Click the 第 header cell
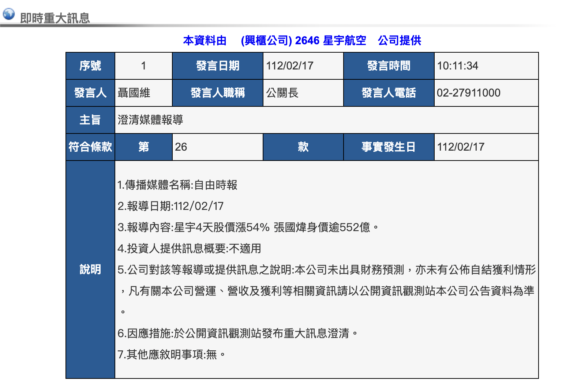Image resolution: width=581 pixels, height=392 pixels. click(143, 147)
